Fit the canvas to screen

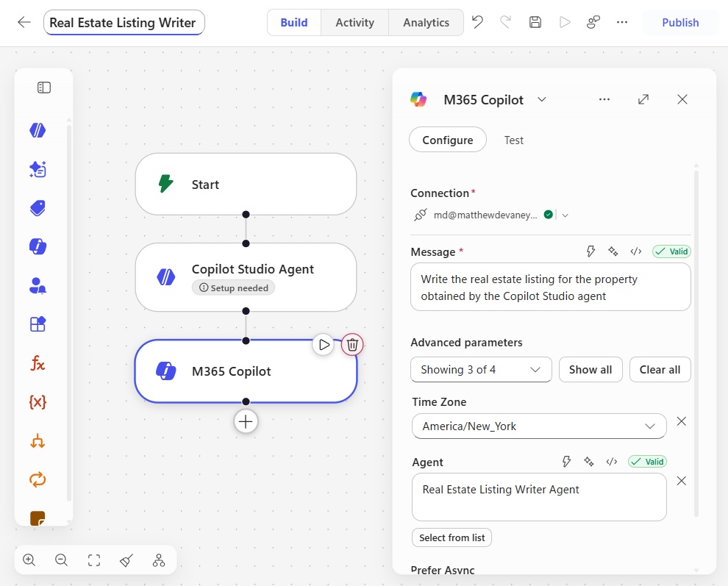tap(94, 560)
